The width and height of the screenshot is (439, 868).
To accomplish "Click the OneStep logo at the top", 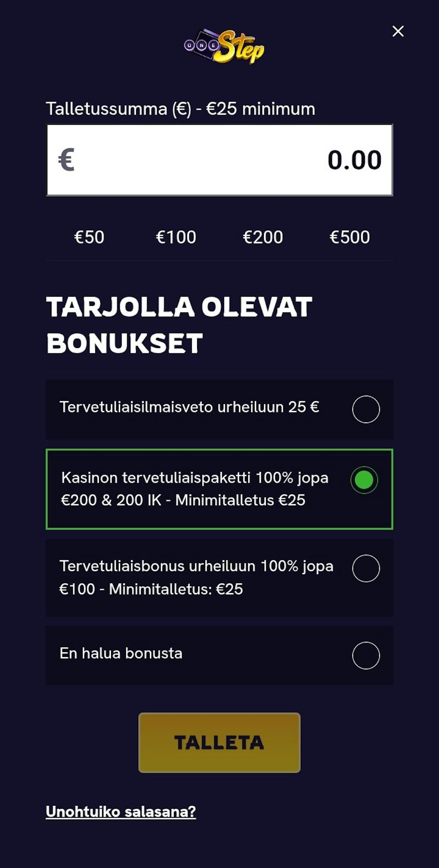I will point(224,47).
